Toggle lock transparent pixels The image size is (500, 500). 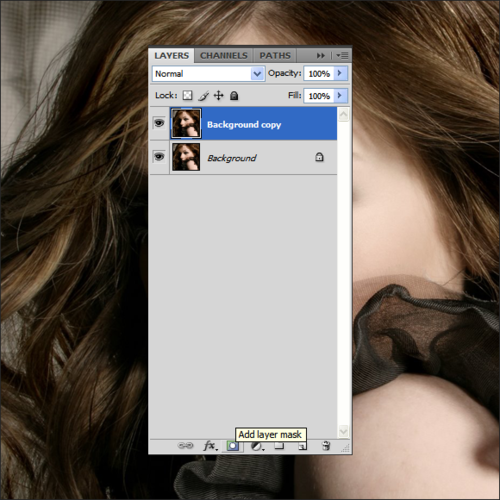(x=187, y=96)
